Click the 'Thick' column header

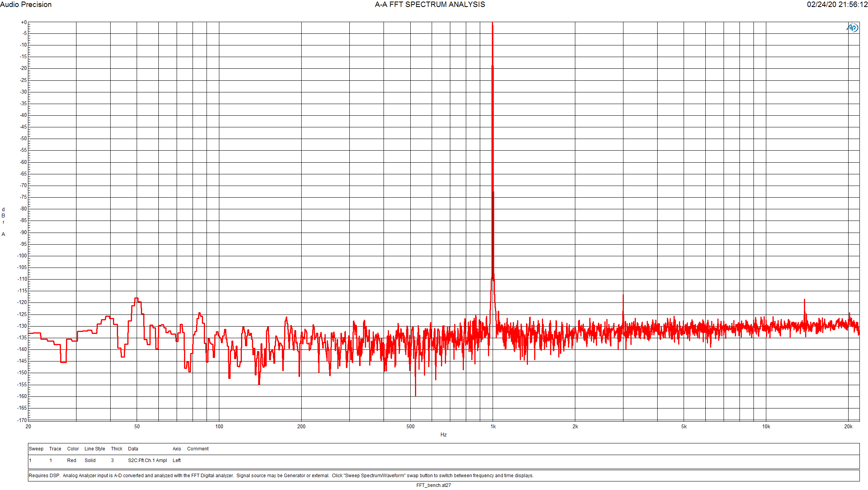tap(116, 448)
